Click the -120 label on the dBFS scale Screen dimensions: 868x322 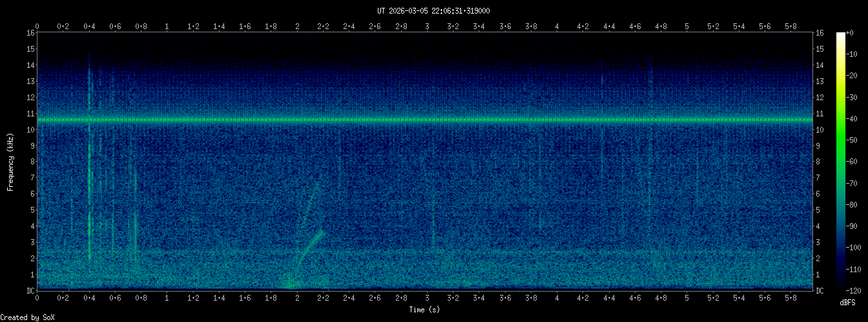858,290
